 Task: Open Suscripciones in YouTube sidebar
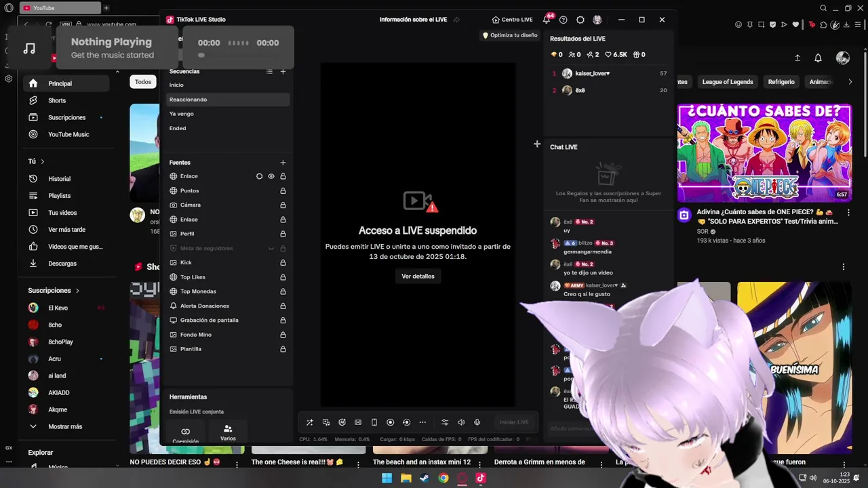point(66,117)
